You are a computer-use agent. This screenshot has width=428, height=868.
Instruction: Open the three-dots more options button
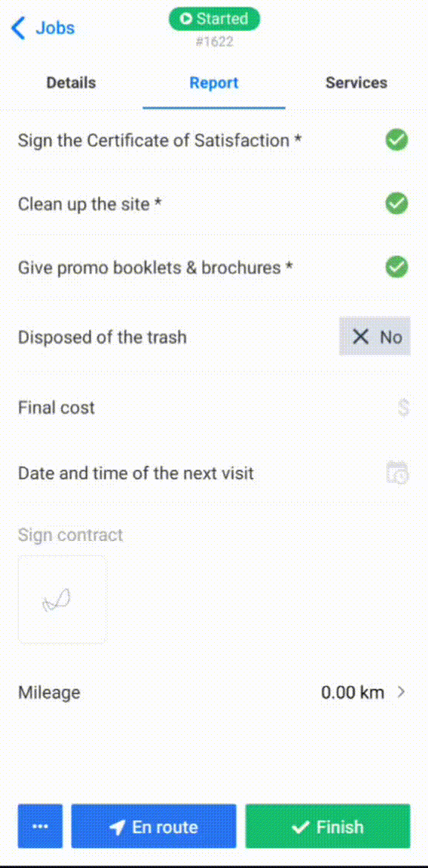click(x=40, y=826)
